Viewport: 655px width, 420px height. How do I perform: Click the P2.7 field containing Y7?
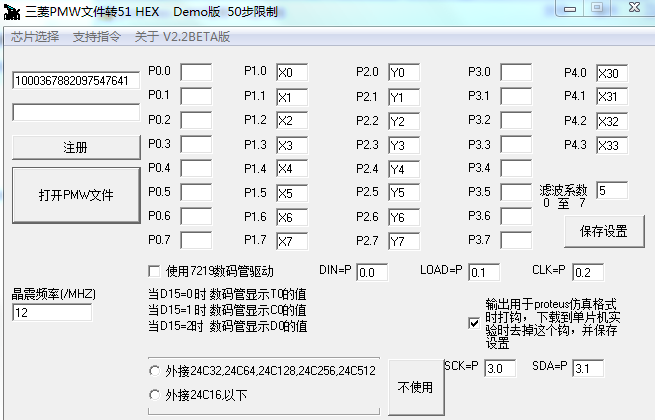click(x=404, y=241)
